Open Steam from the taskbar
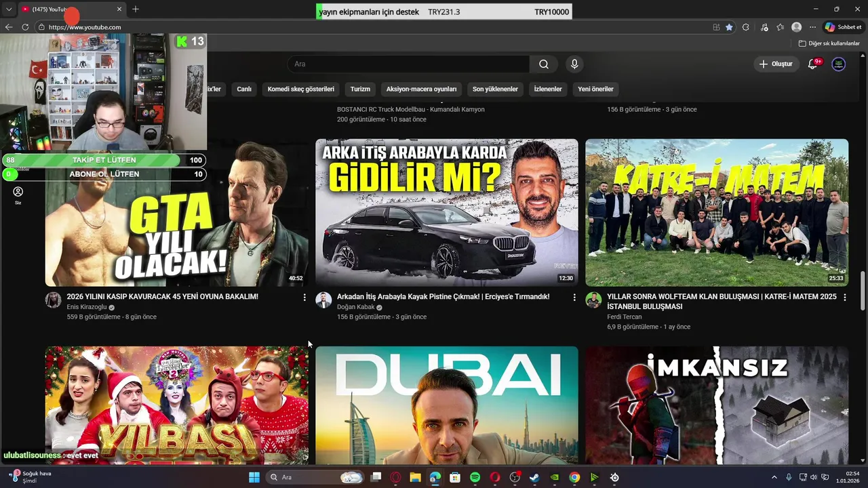The image size is (868, 488). 534,477
